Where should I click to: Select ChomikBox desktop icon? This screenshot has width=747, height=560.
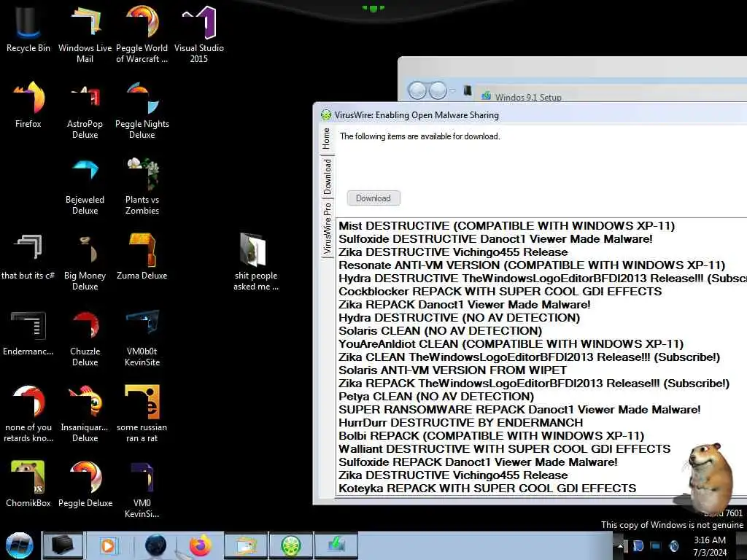[28, 484]
